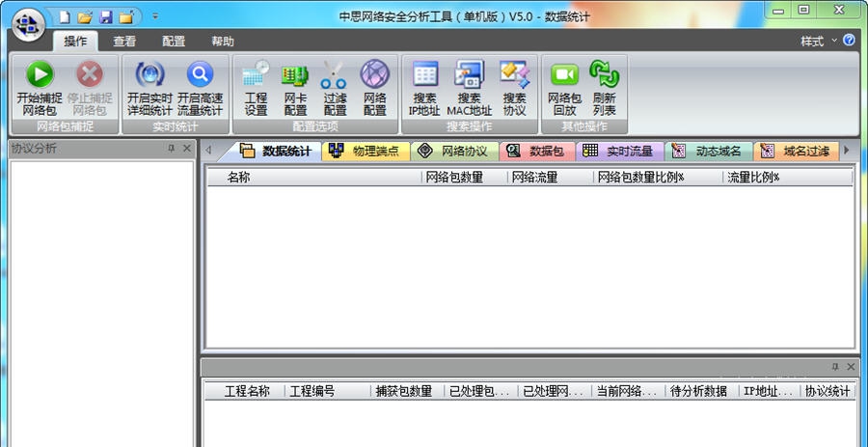Sort by the 流量比例% column header
The width and height of the screenshot is (868, 447).
pos(787,178)
